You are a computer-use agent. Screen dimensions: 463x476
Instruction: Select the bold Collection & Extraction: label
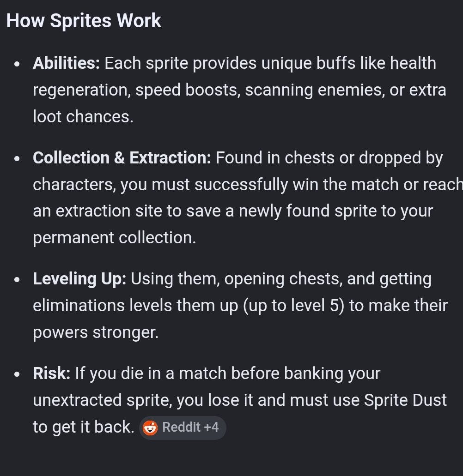122,158
